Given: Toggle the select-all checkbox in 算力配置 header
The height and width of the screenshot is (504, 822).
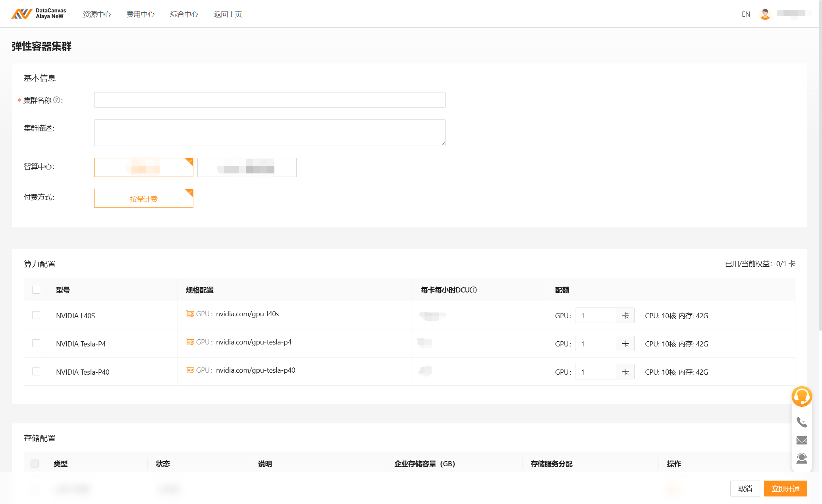Looking at the screenshot, I should point(36,290).
